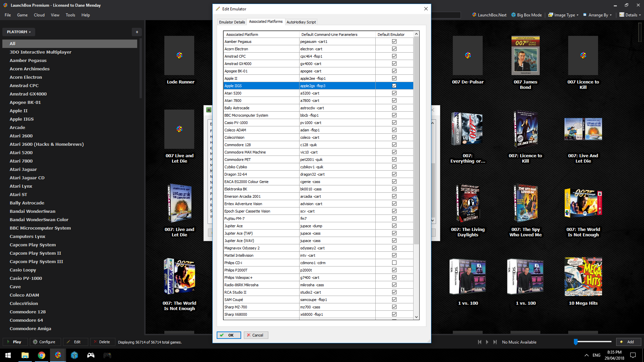644x362 pixels.
Task: Click the white gamepad icon in taskbar
Action: (x=91, y=355)
